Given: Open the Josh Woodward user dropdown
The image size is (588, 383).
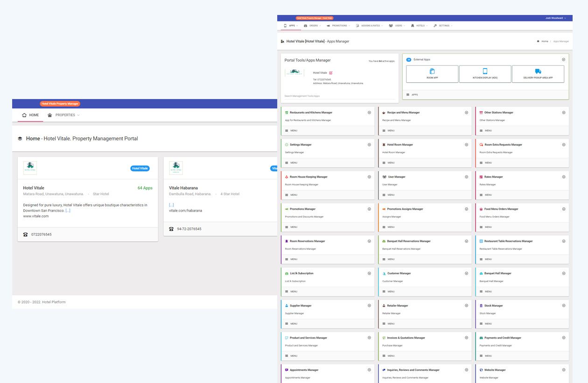Looking at the screenshot, I should coord(556,18).
